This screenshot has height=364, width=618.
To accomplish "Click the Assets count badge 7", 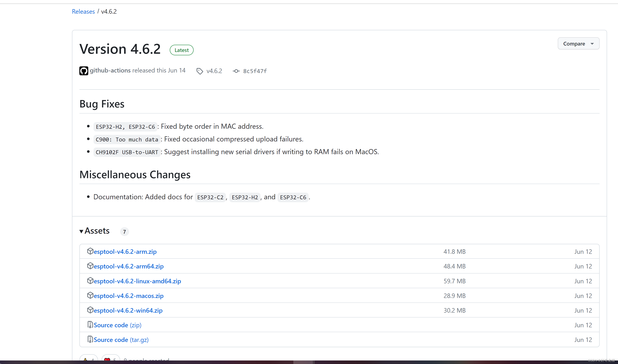I will (125, 232).
